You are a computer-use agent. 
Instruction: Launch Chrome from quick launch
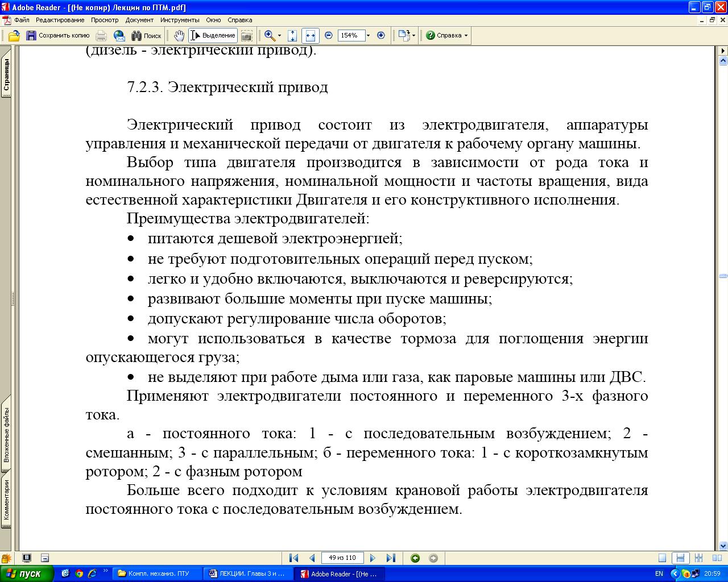click(x=79, y=573)
